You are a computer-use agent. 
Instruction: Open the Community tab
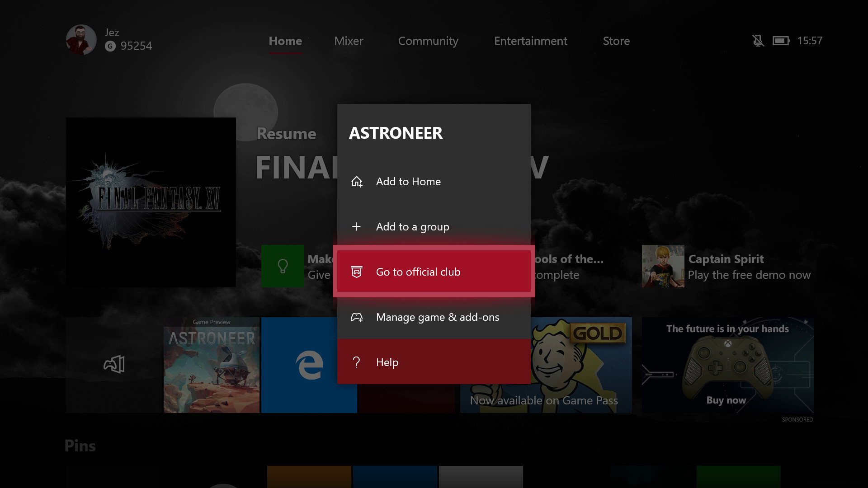tap(428, 41)
